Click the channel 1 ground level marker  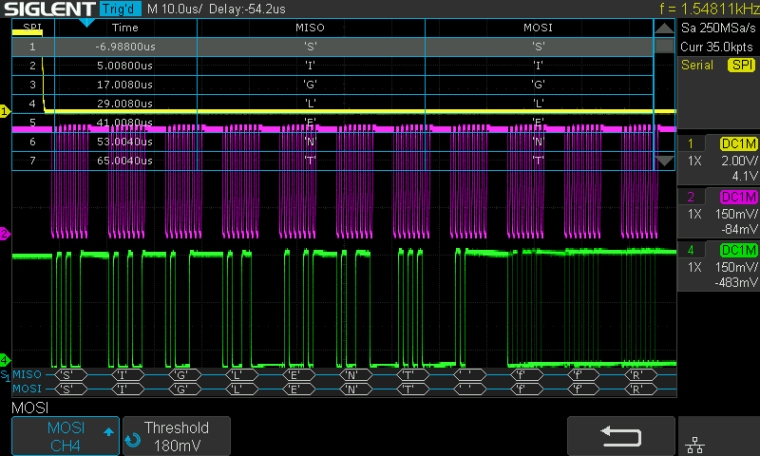tap(5, 112)
